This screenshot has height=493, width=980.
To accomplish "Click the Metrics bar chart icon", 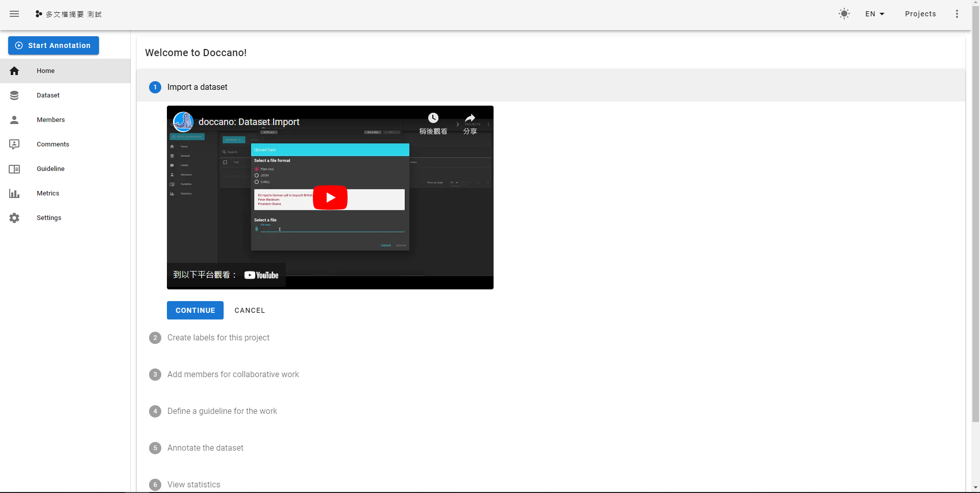I will coord(14,193).
